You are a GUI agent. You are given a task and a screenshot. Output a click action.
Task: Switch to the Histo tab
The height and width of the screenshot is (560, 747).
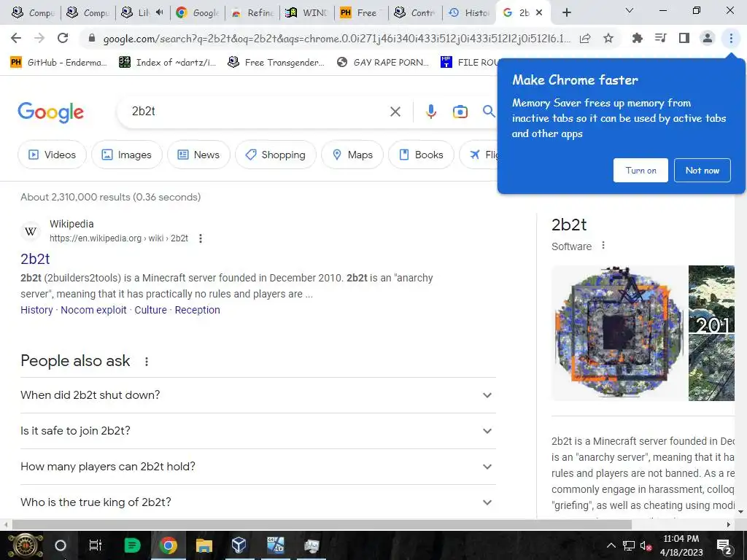pyautogui.click(x=469, y=13)
